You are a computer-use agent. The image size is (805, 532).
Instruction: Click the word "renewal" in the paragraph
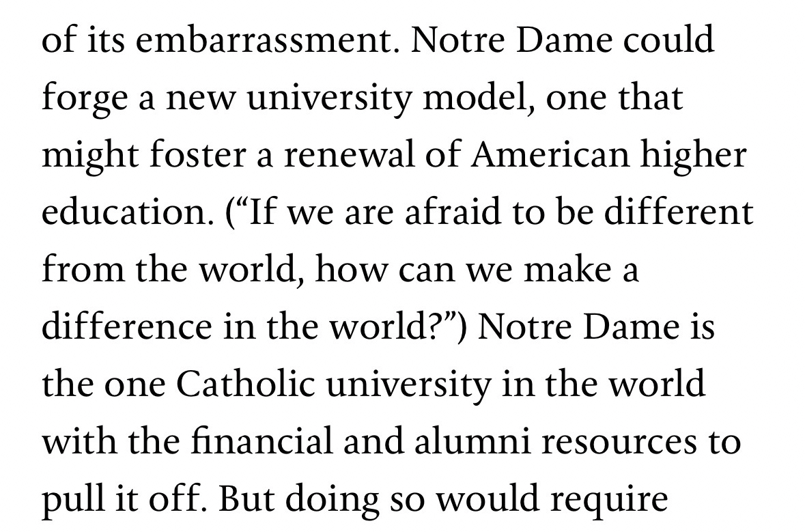(343, 156)
